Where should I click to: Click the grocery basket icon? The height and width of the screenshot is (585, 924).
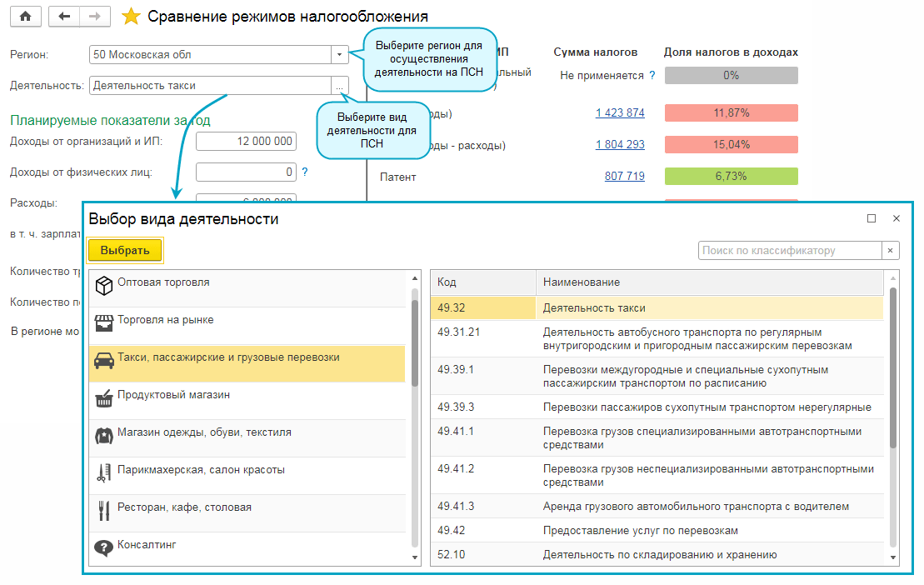pyautogui.click(x=103, y=398)
